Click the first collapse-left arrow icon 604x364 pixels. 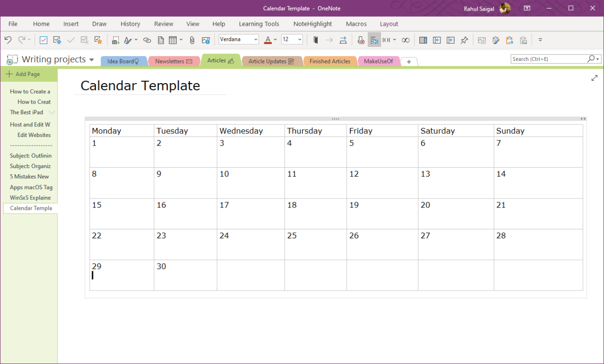[x=437, y=40]
